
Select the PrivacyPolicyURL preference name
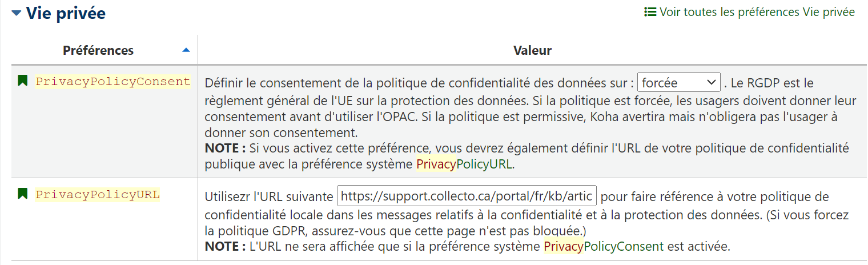pyautogui.click(x=98, y=195)
